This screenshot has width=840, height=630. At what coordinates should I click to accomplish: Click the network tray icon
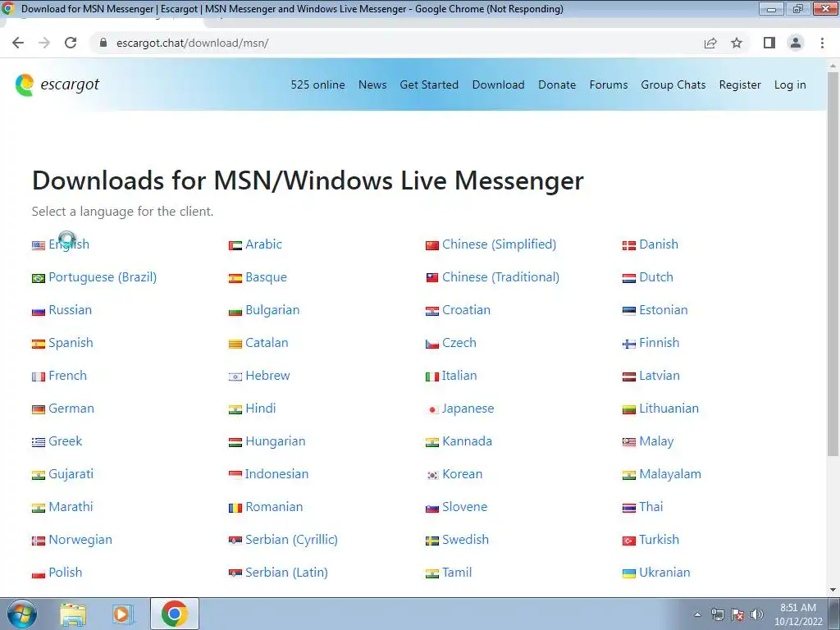[x=717, y=614]
